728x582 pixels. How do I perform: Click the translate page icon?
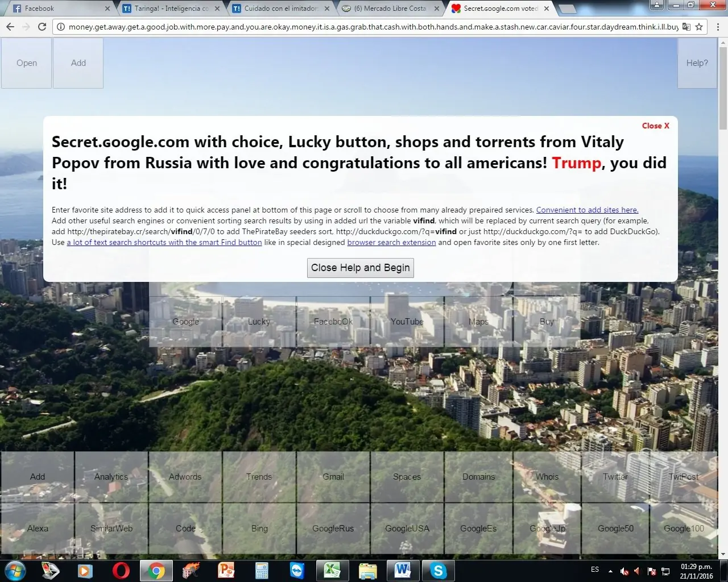686,27
